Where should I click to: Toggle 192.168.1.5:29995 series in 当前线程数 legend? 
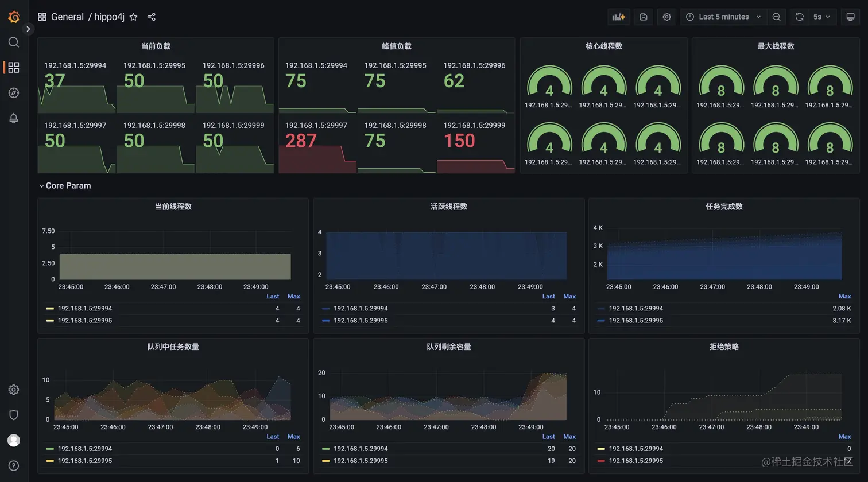[x=85, y=320]
